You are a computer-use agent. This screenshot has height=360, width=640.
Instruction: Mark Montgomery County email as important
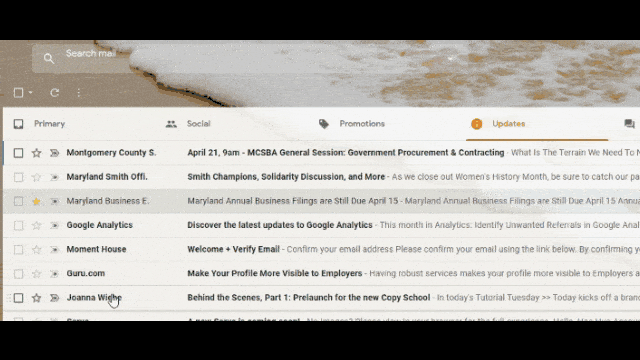pyautogui.click(x=54, y=153)
